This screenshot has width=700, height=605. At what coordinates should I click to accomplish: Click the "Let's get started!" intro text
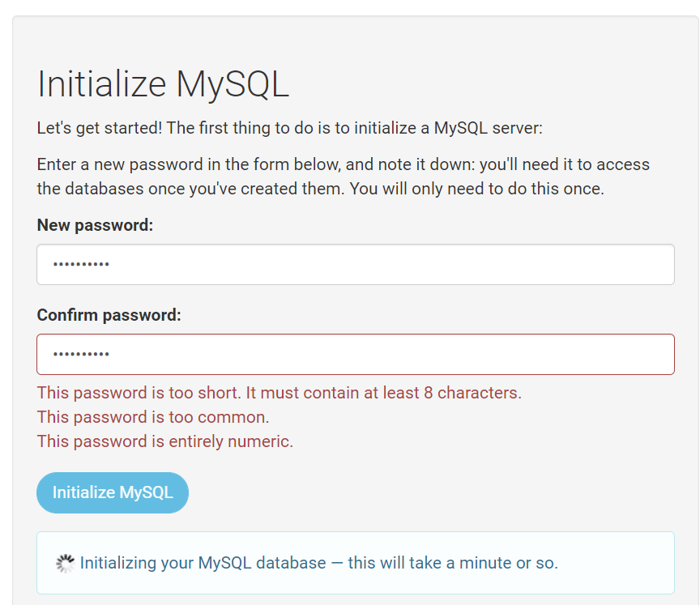[99, 128]
